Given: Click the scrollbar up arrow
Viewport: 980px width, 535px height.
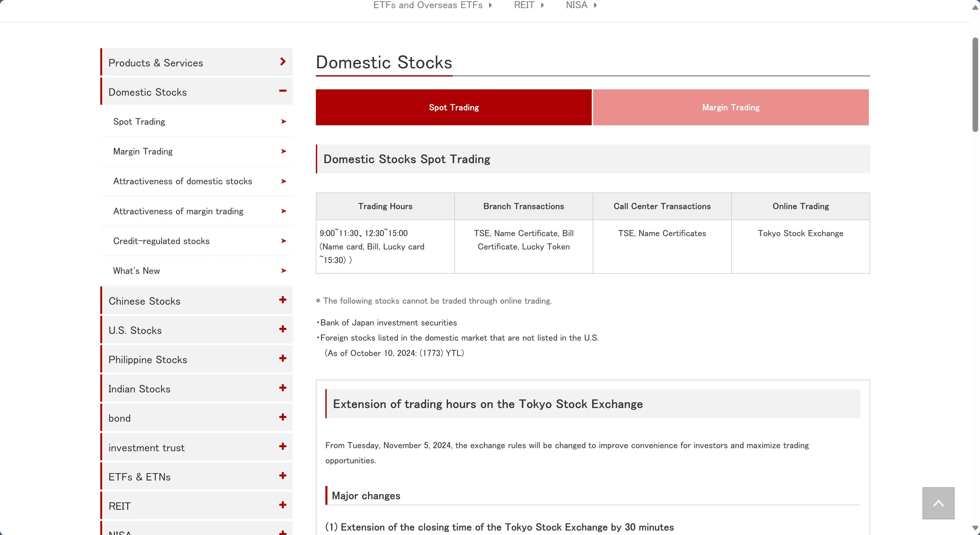Looking at the screenshot, I should (975, 8).
